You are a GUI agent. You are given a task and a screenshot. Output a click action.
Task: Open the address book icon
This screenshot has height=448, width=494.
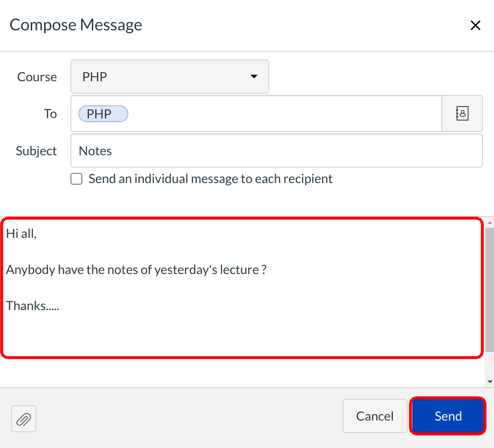point(462,114)
